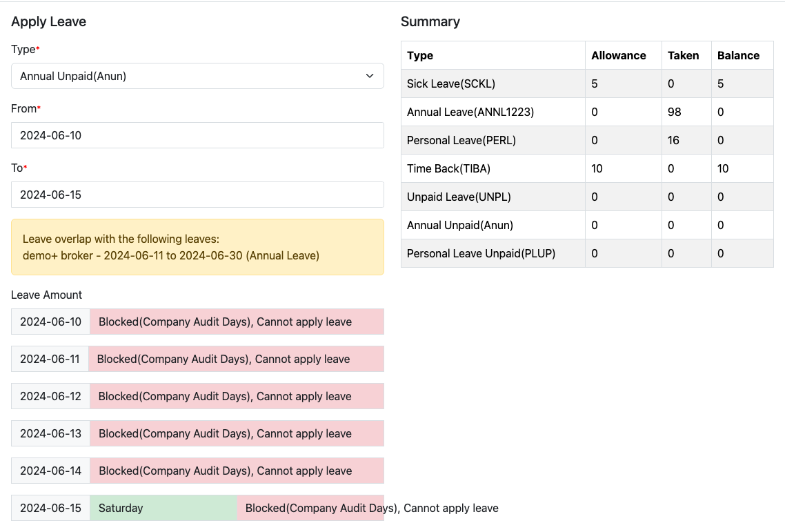Select the 2024-06-14 date label
The image size is (785, 532).
[x=50, y=471]
